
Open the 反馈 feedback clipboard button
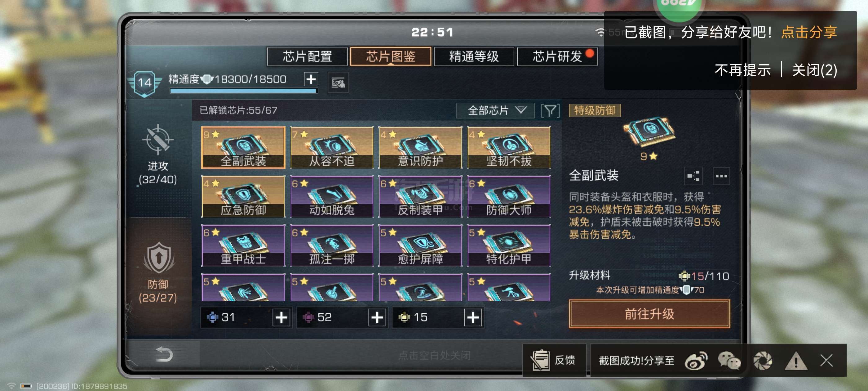554,360
